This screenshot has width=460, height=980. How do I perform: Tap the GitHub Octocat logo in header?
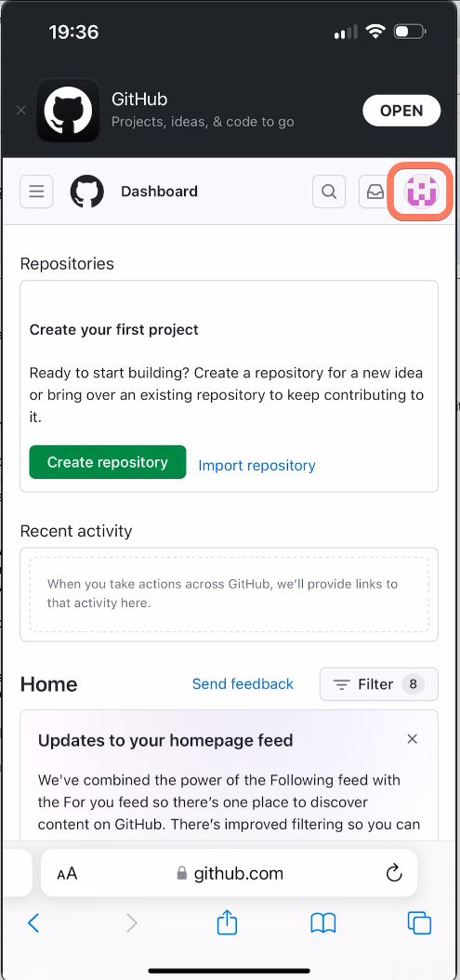point(86,192)
